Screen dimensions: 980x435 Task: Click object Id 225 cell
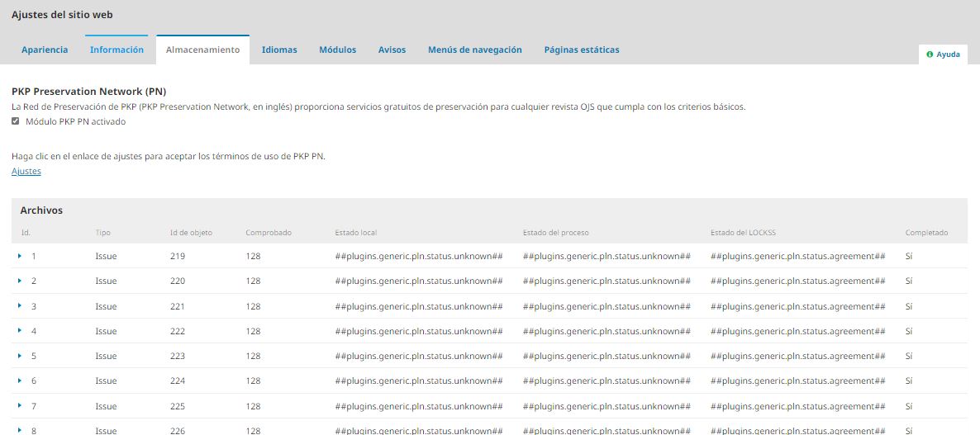pyautogui.click(x=178, y=406)
